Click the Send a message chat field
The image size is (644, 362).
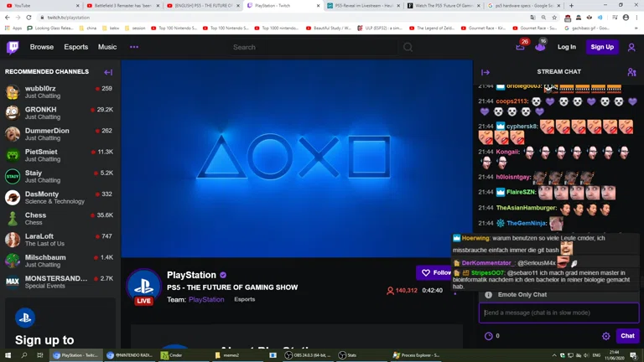(558, 313)
